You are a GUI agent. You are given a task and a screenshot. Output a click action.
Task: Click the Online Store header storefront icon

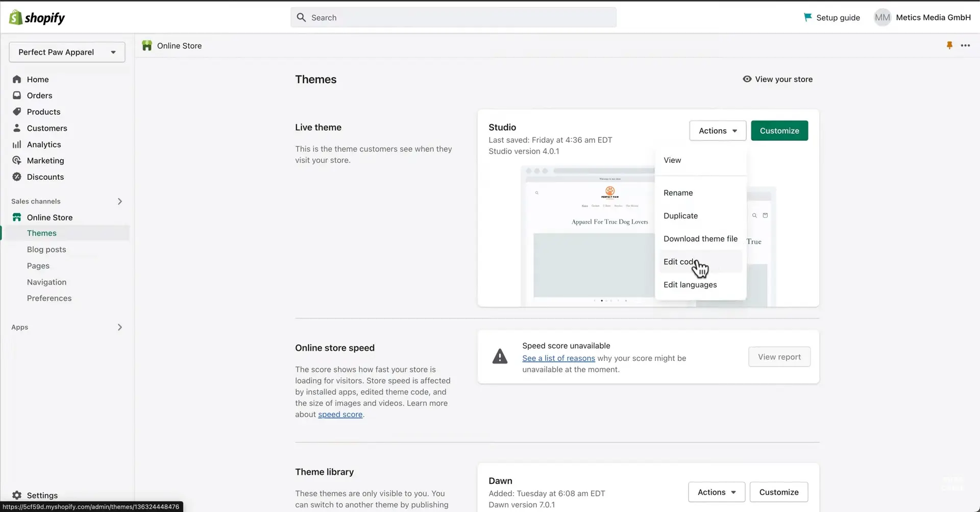pos(147,45)
